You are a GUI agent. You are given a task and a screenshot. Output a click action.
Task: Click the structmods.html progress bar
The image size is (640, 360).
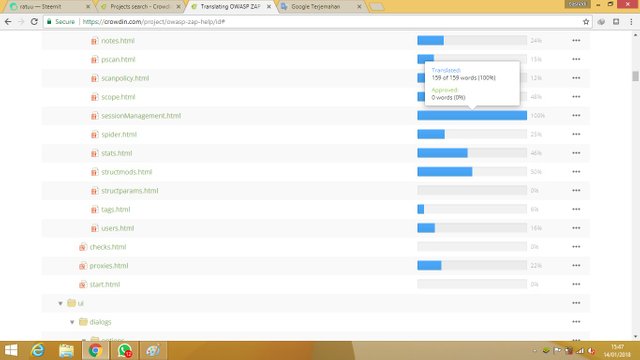tap(472, 172)
